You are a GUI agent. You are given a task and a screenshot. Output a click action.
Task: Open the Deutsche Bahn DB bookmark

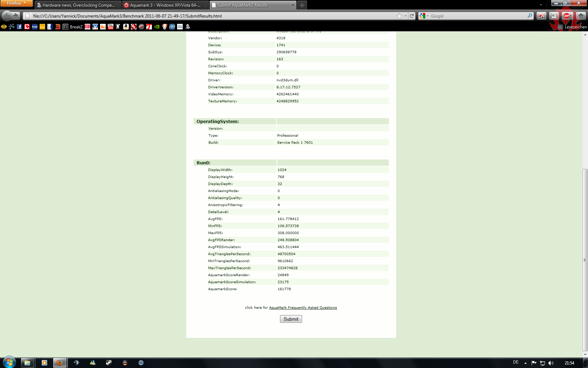click(87, 27)
